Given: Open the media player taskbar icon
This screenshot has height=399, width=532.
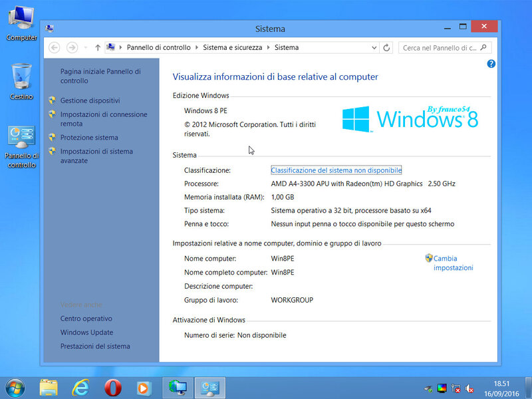Looking at the screenshot, I should point(144,388).
